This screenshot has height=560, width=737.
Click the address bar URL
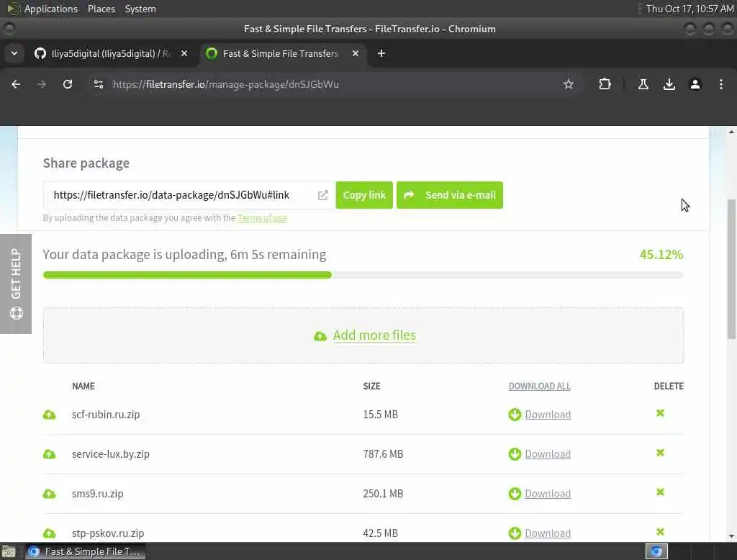pos(225,84)
